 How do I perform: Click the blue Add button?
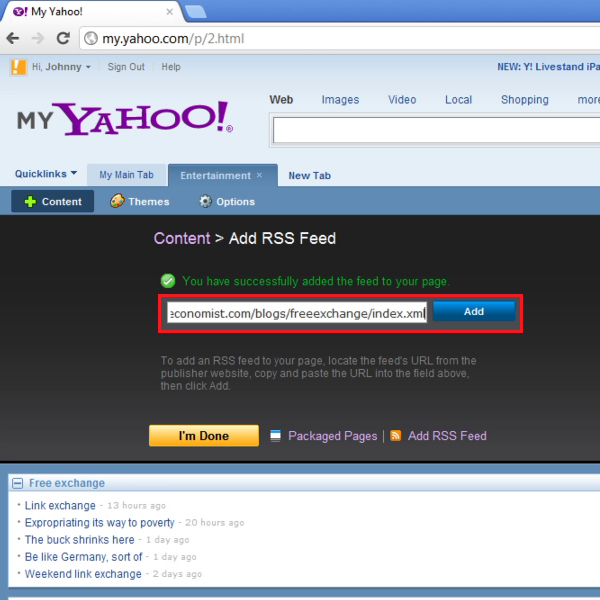[474, 311]
